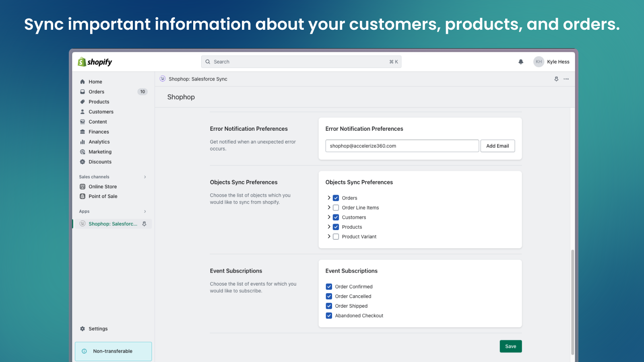Go to Online Store sales channel
Image resolution: width=644 pixels, height=362 pixels.
tap(103, 187)
